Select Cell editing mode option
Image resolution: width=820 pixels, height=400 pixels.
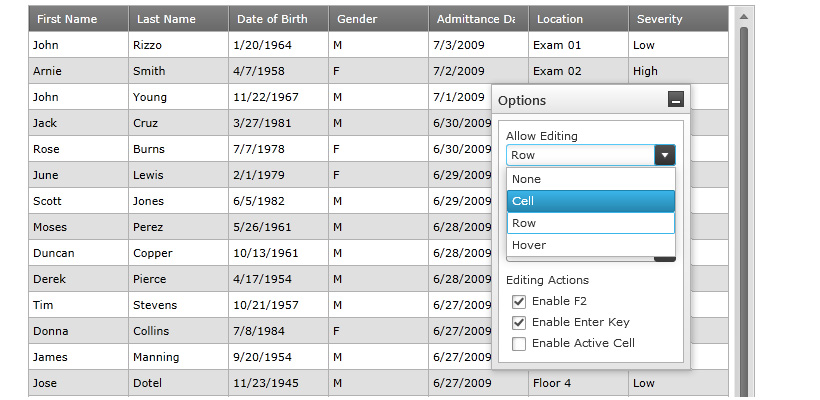pos(591,201)
